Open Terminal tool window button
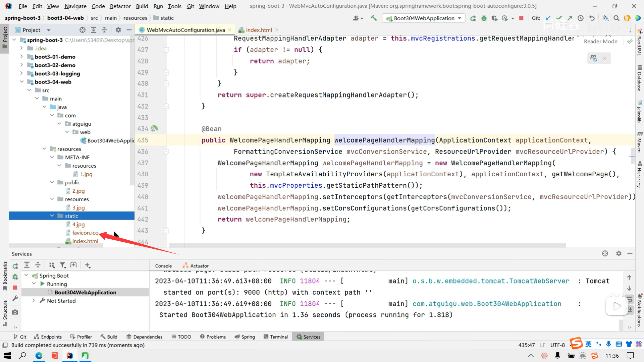This screenshot has height=362, width=644. pyautogui.click(x=276, y=337)
